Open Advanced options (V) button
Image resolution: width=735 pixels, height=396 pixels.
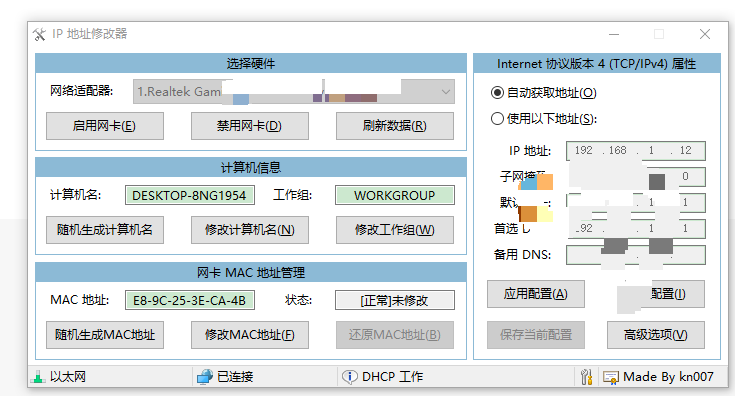(656, 335)
